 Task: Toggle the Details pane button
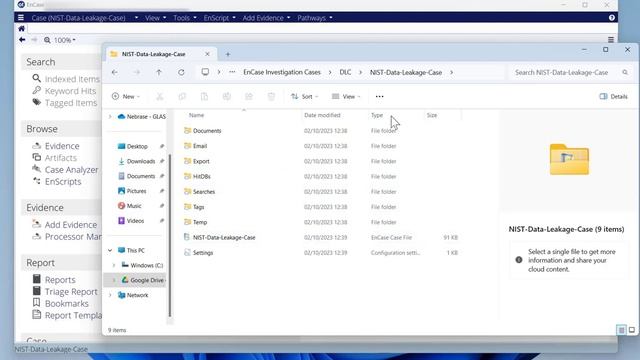point(613,97)
